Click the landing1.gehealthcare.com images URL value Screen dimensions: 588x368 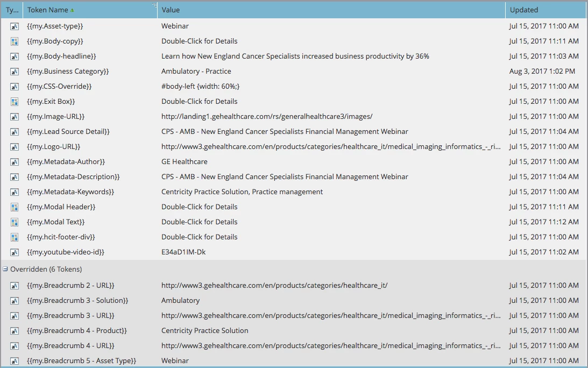pyautogui.click(x=267, y=116)
